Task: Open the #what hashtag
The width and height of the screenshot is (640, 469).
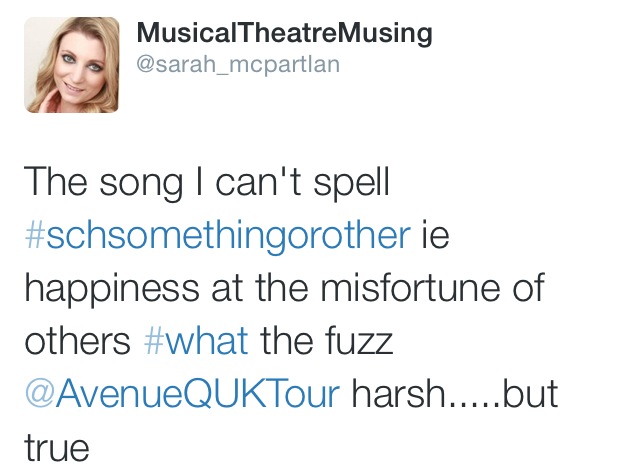Action: (196, 340)
